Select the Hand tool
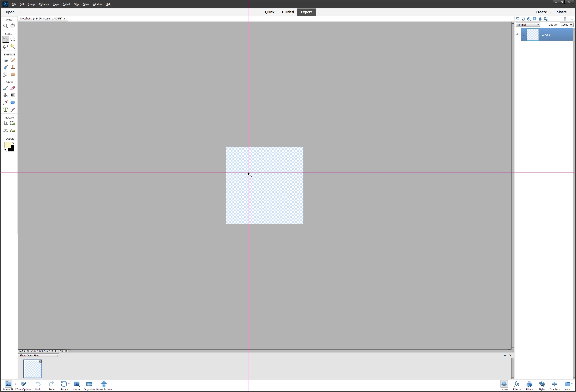The height and width of the screenshot is (392, 576). (13, 26)
